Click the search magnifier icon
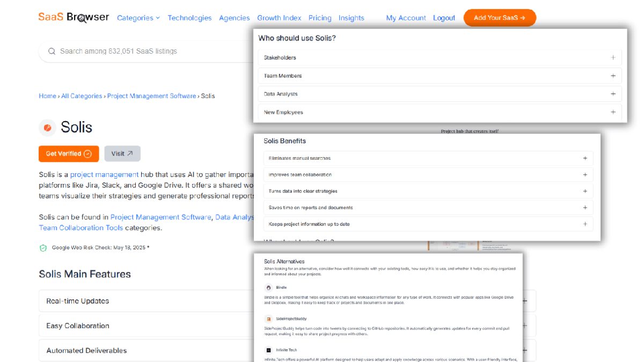This screenshot has width=644, height=362. (52, 51)
